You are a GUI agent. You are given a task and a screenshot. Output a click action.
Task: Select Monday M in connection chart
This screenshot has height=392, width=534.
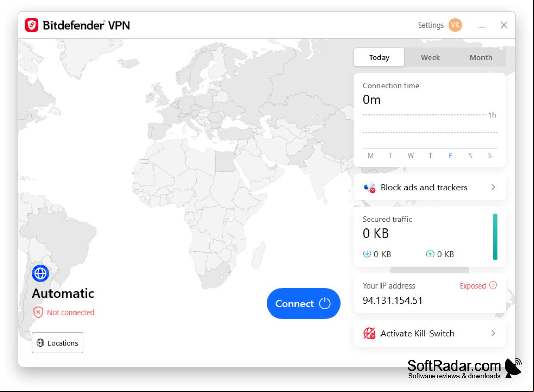[x=370, y=155]
